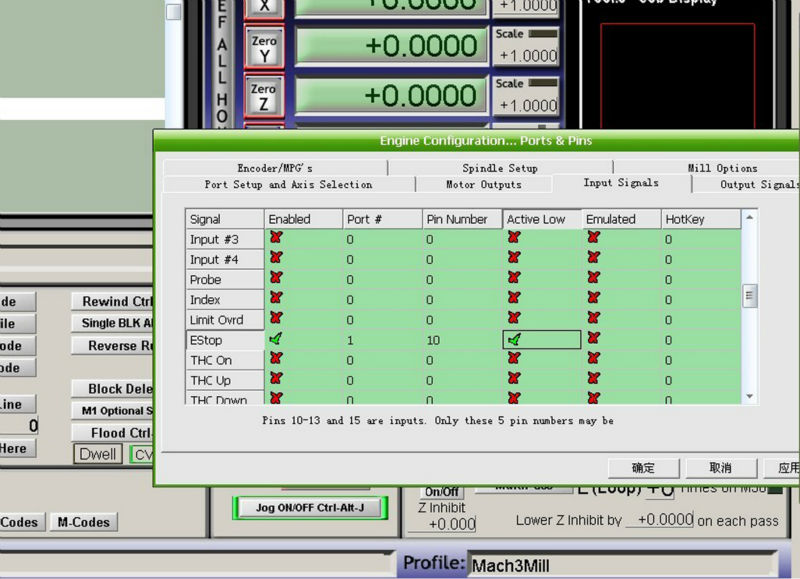Enable Input #4 signal red X

click(x=276, y=258)
